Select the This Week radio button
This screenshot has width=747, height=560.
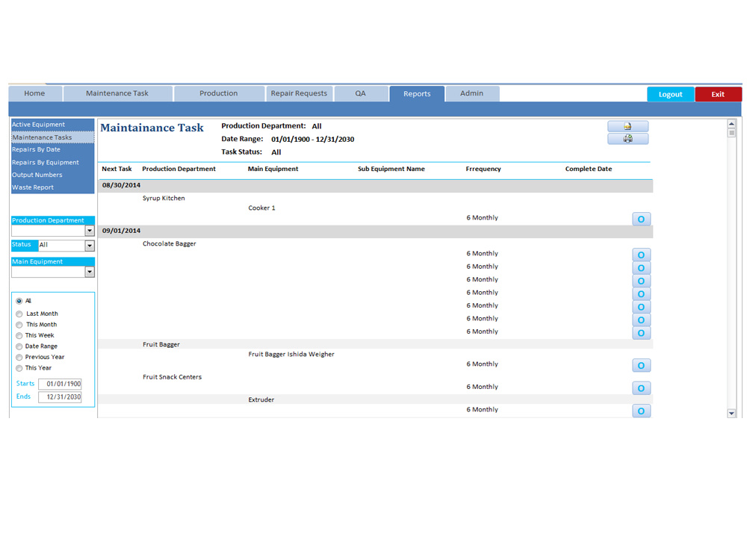(19, 336)
